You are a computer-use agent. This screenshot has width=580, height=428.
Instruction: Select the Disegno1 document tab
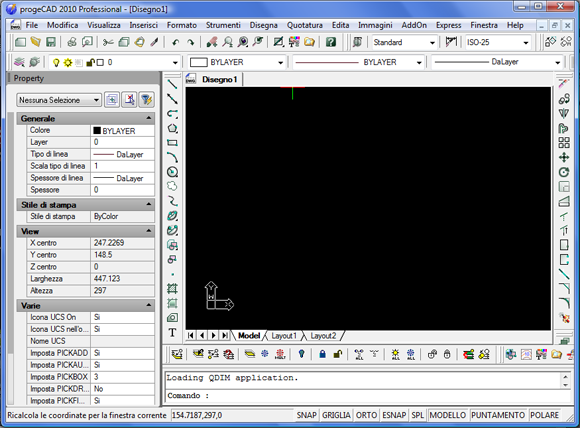click(219, 79)
